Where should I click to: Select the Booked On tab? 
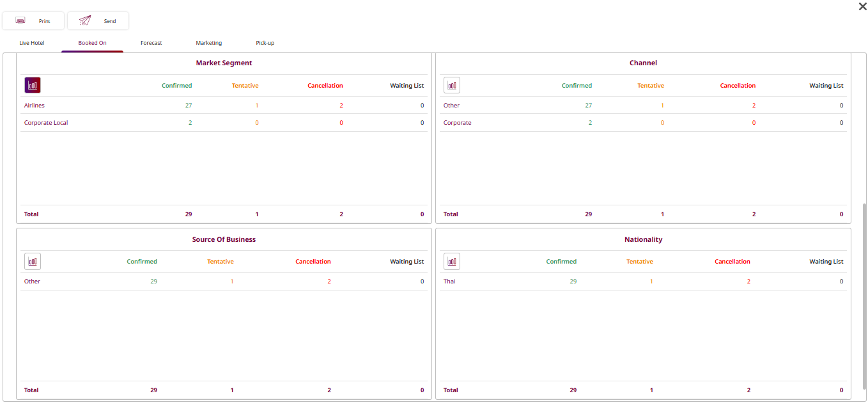[x=92, y=43]
